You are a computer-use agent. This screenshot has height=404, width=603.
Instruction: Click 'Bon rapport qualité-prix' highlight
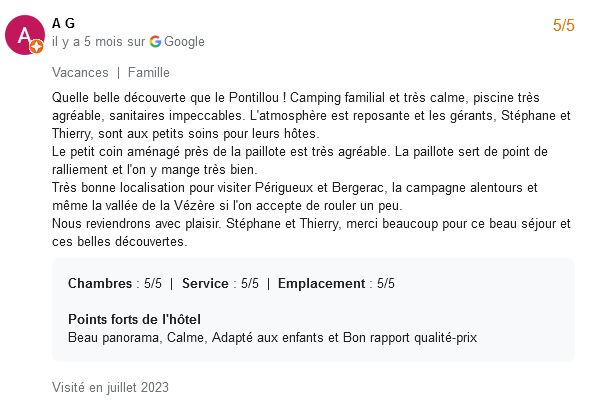[x=410, y=337]
